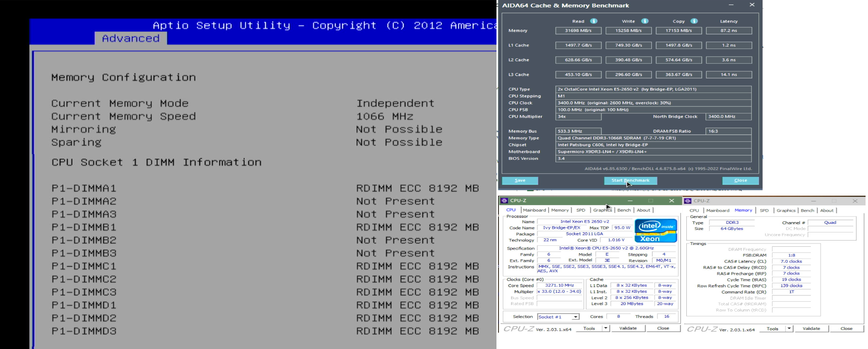
Task: Go to SPD tab in right CPU-Z window
Action: coord(764,211)
